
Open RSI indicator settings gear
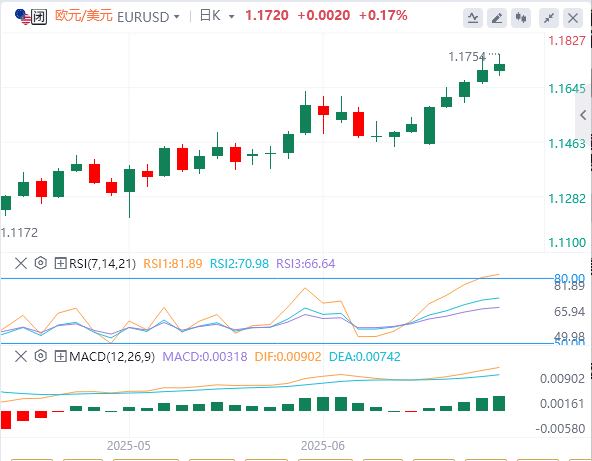41,263
